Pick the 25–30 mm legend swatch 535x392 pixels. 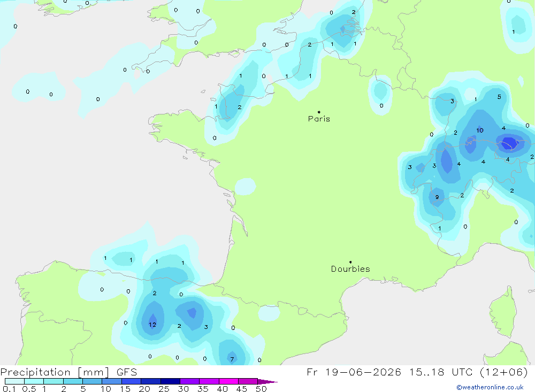pos(170,381)
